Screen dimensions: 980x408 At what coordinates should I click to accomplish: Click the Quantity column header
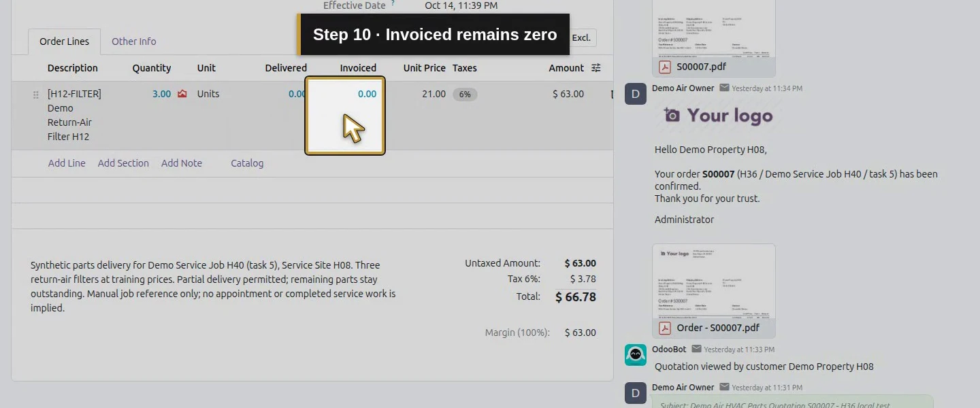(152, 68)
